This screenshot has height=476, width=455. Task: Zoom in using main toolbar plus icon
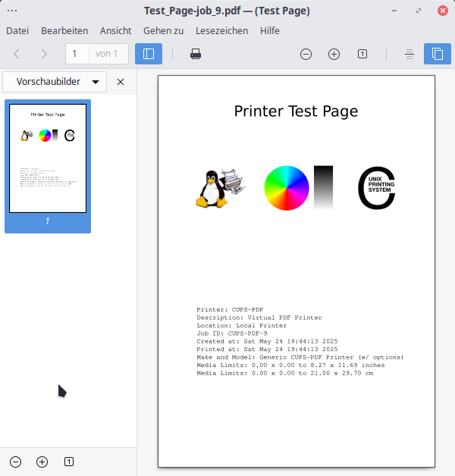click(x=334, y=54)
